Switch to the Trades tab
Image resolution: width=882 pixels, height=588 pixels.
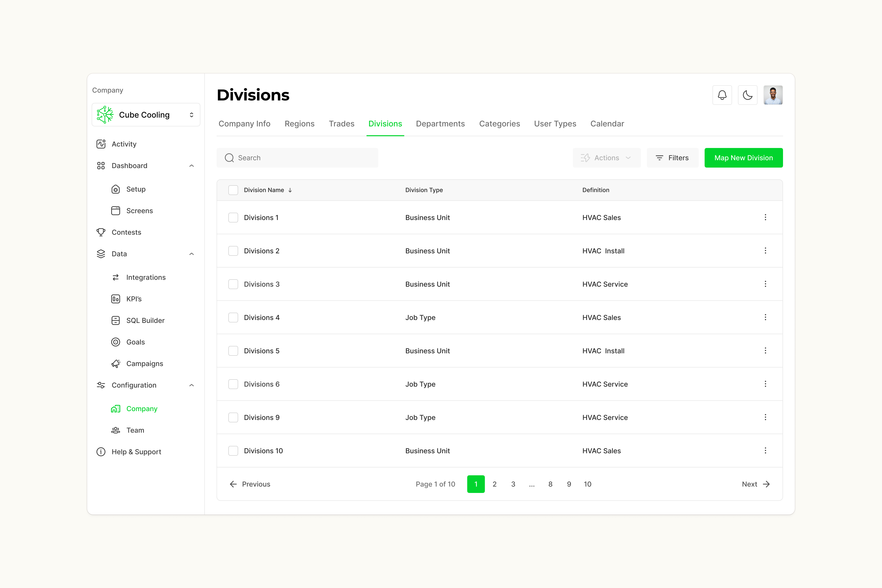342,124
